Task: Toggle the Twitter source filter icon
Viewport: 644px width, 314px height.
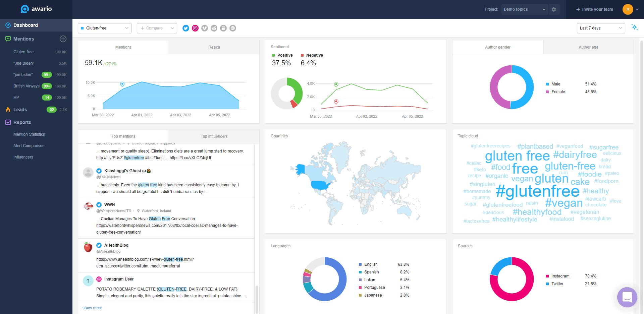Action: (186, 28)
